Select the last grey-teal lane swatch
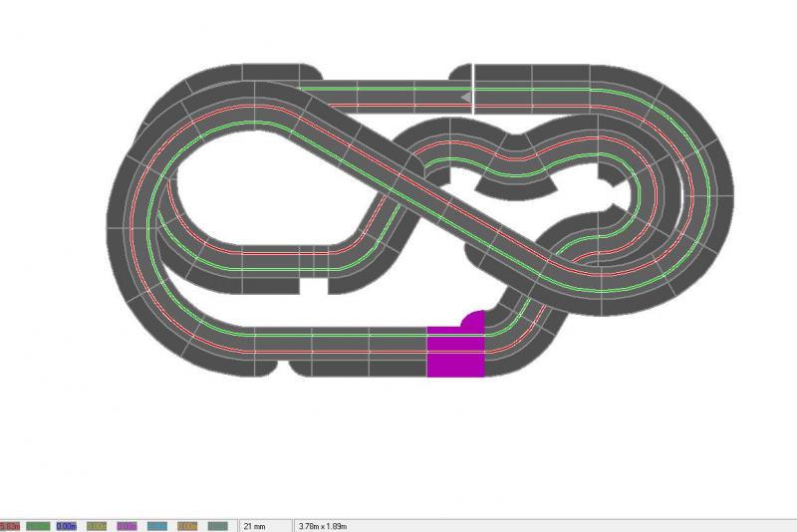This screenshot has width=797, height=532. [x=217, y=525]
